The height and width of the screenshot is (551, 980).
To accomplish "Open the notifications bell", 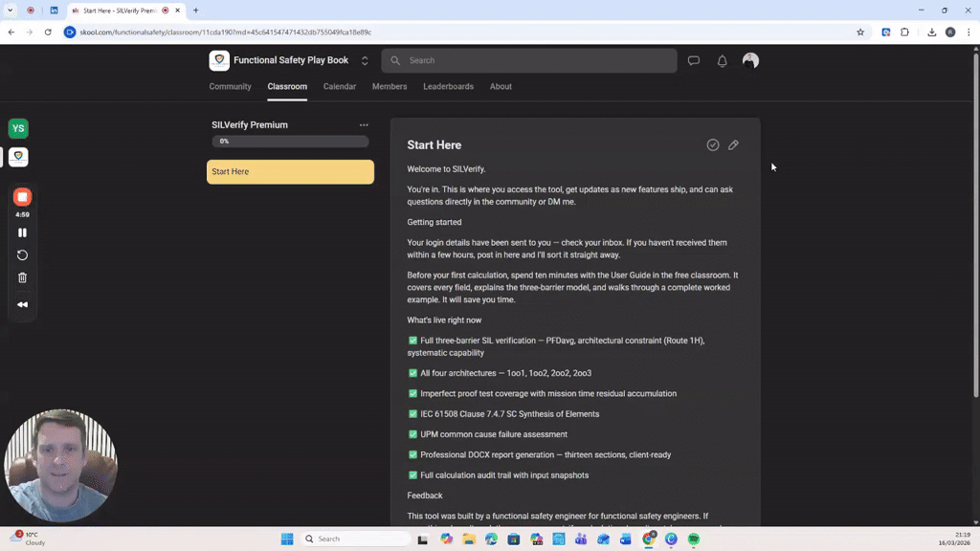I will click(x=722, y=60).
